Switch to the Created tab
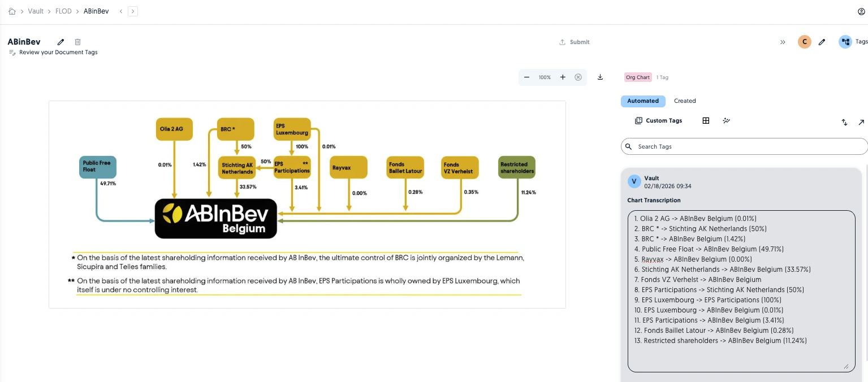The image size is (868, 382). coord(685,101)
